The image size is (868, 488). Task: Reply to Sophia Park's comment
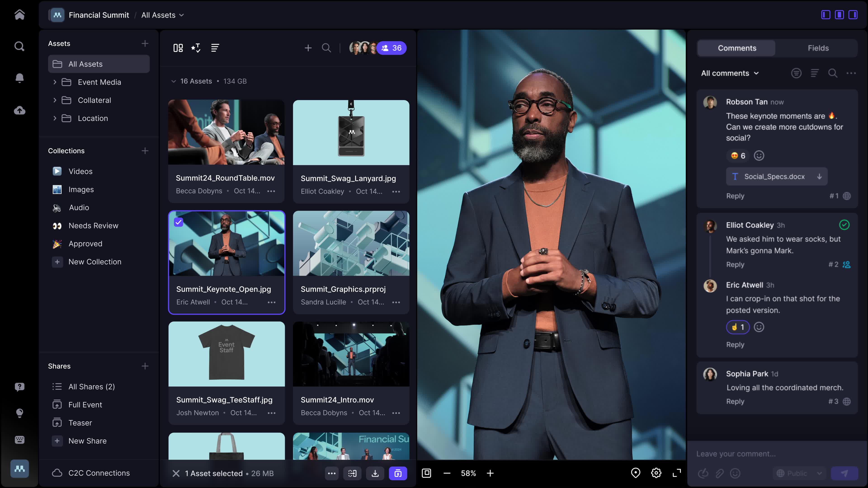click(x=735, y=401)
